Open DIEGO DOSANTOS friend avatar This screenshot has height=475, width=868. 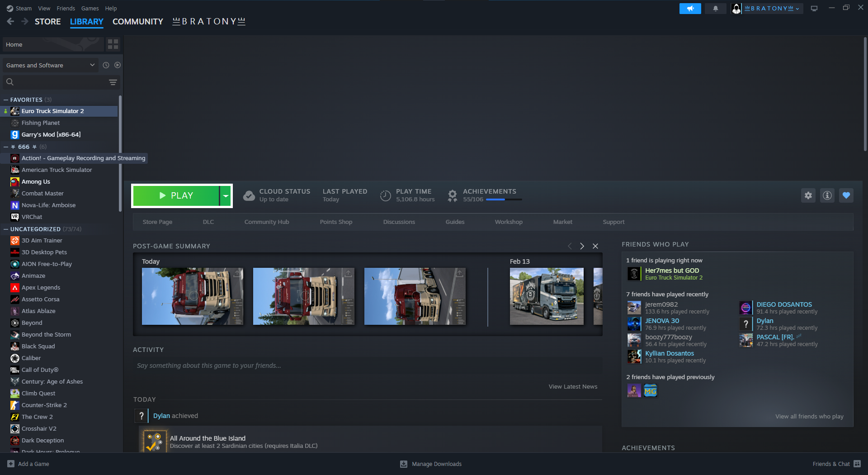[745, 308]
